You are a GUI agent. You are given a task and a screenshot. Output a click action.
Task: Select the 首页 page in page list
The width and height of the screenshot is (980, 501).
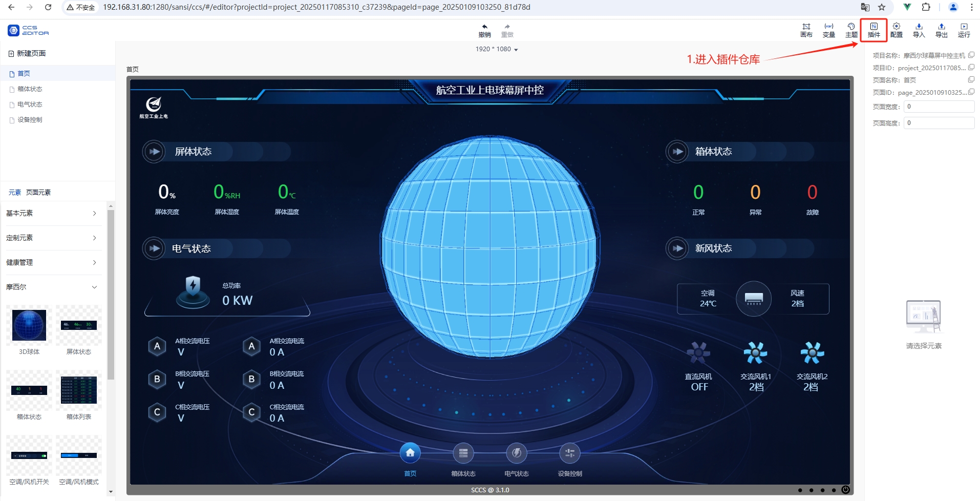coord(58,73)
